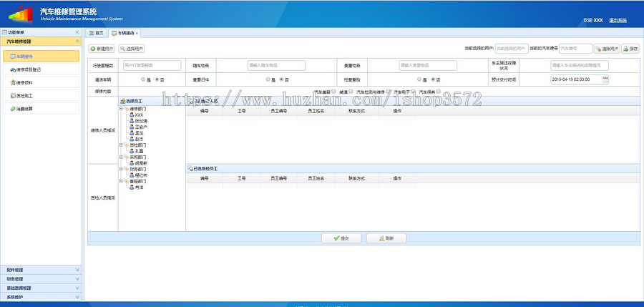The width and height of the screenshot is (644, 307).
Task: Focus the 汽车牌号 input field
Action: pos(576,49)
